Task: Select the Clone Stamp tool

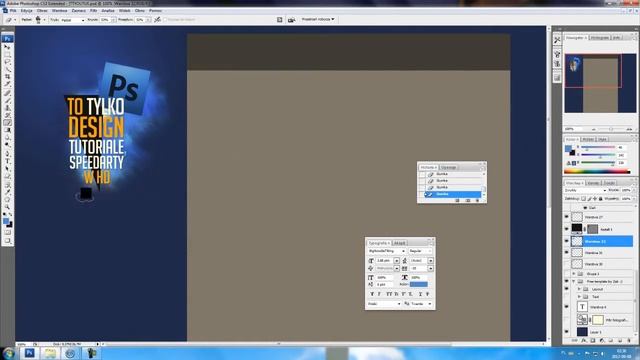Action: pos(7,108)
